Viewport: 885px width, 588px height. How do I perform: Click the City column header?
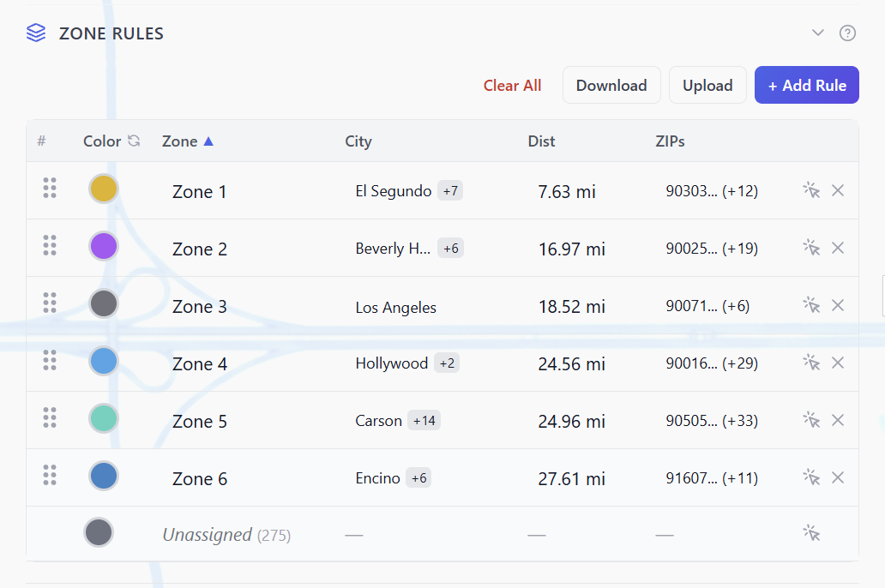tap(358, 141)
